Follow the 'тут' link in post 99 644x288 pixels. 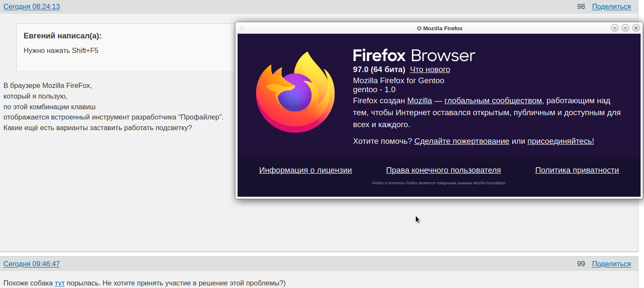[x=59, y=283]
